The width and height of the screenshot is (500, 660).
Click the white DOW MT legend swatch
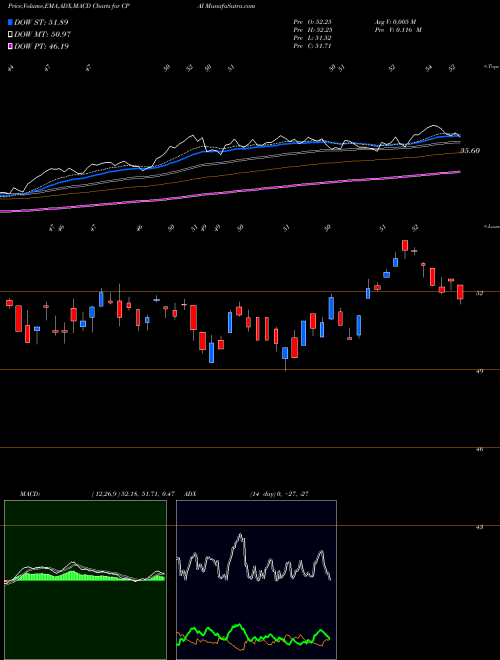coord(10,35)
